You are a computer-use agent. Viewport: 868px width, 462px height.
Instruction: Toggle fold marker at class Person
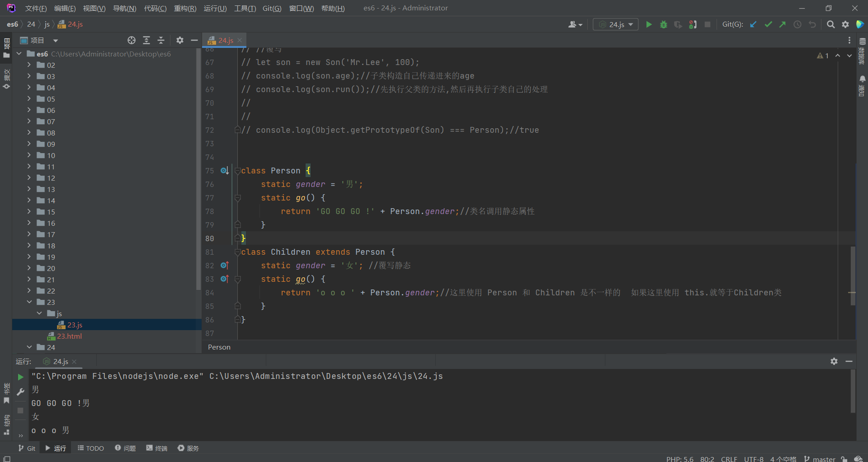(237, 171)
